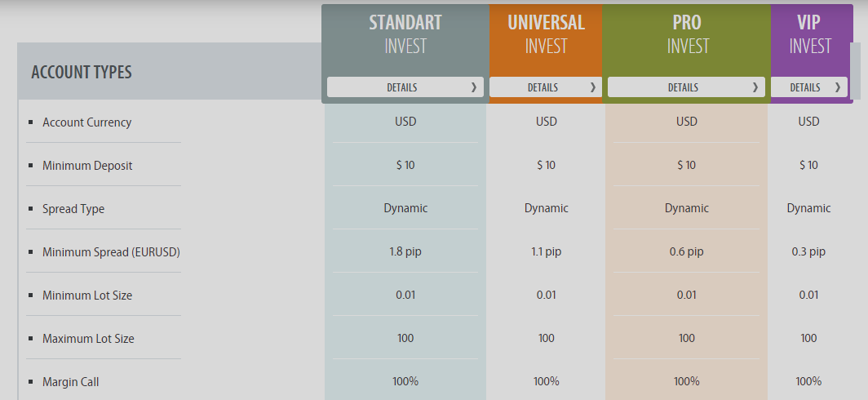The width and height of the screenshot is (868, 400).
Task: Click the Minimum Spread (EURUSD) label
Action: (x=111, y=252)
